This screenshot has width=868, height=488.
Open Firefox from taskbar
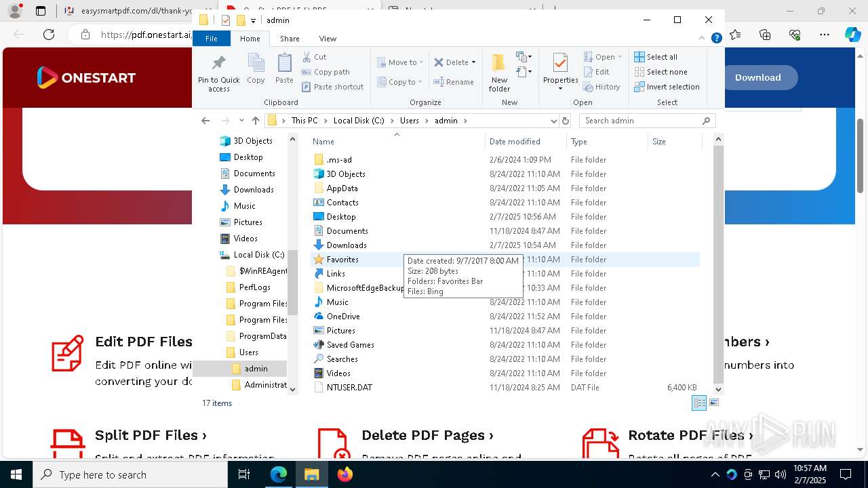pos(345,474)
